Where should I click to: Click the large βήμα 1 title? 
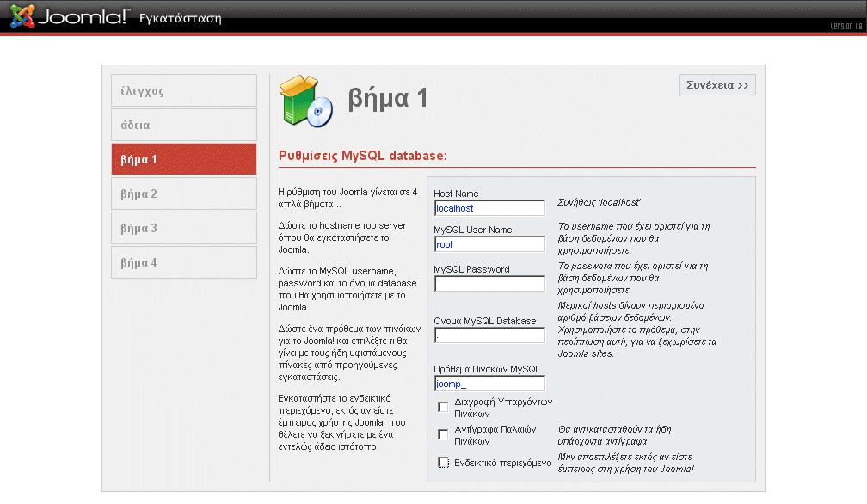point(388,99)
